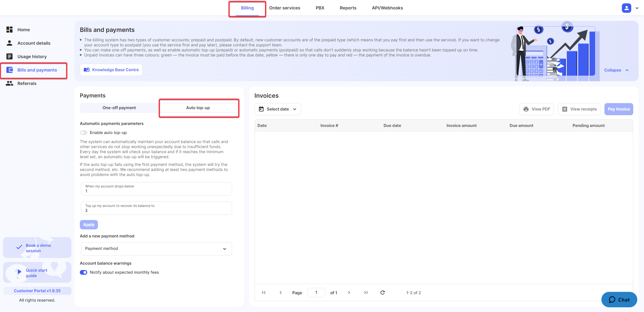Image resolution: width=644 pixels, height=312 pixels.
Task: Toggle Notify about expected monthly fees
Action: (84, 272)
